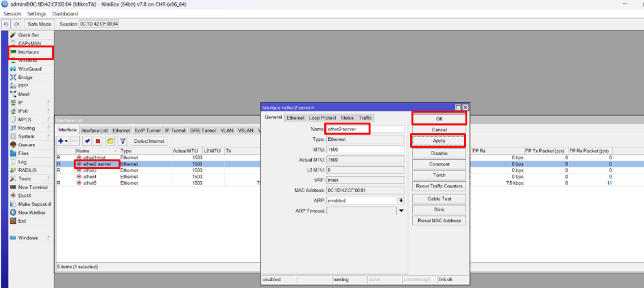
Task: Open New Terminal in the sidebar
Action: pyautogui.click(x=33, y=187)
